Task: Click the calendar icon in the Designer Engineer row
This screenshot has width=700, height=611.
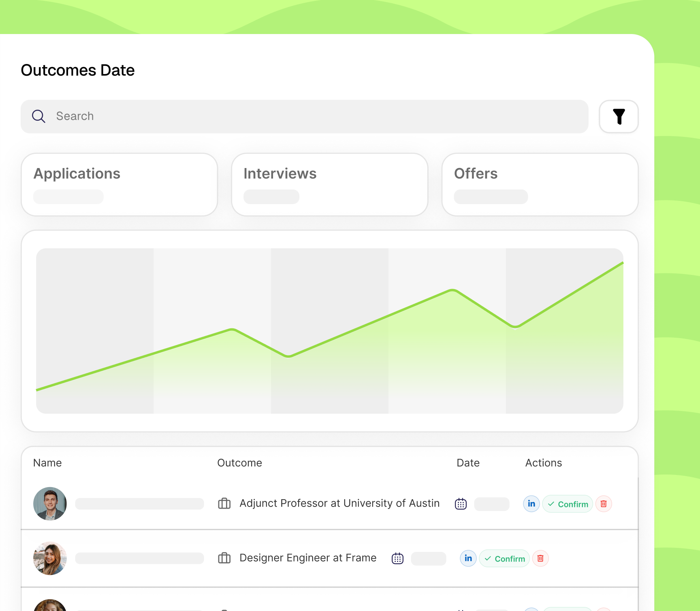Action: point(397,558)
